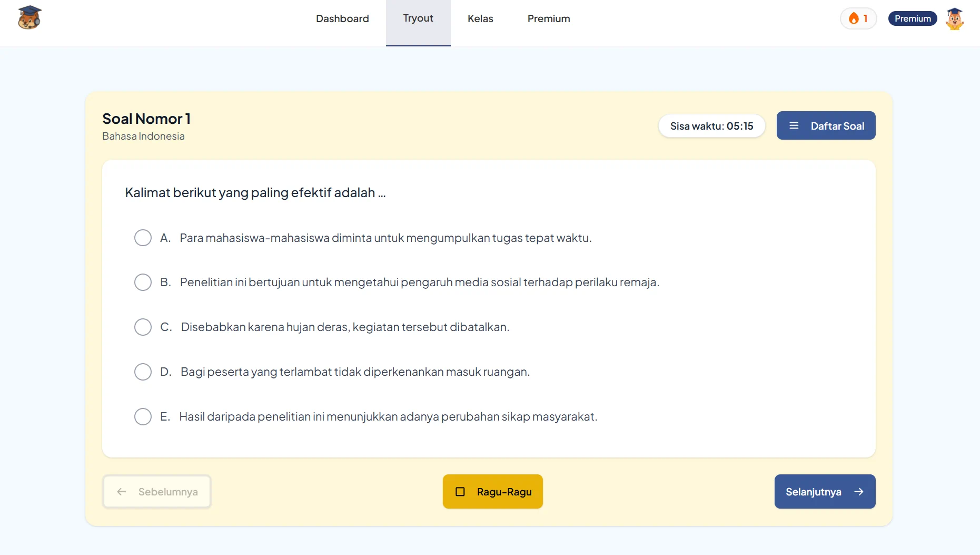Click the Premium badge button
The width and height of the screenshot is (980, 555).
[x=913, y=18]
